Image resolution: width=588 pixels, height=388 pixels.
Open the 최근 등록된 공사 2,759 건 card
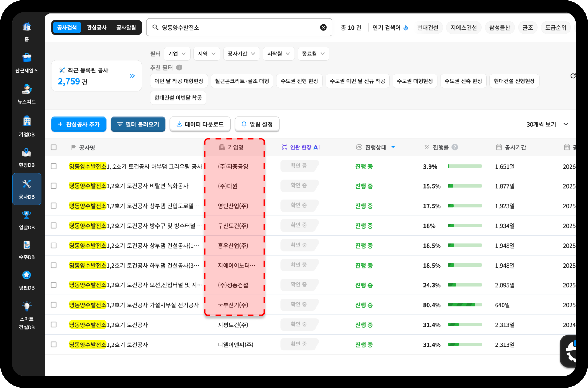click(x=96, y=76)
